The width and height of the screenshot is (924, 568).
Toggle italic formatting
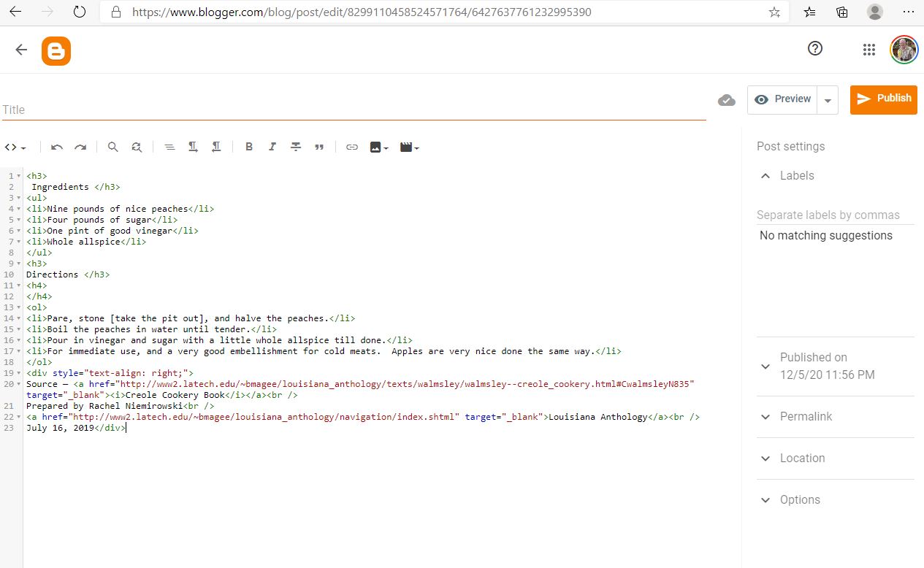point(272,147)
